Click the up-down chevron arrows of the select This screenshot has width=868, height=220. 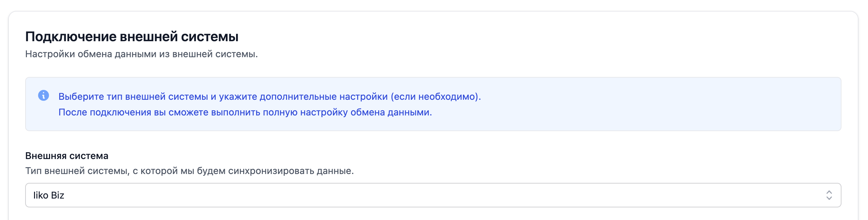pos(829,195)
